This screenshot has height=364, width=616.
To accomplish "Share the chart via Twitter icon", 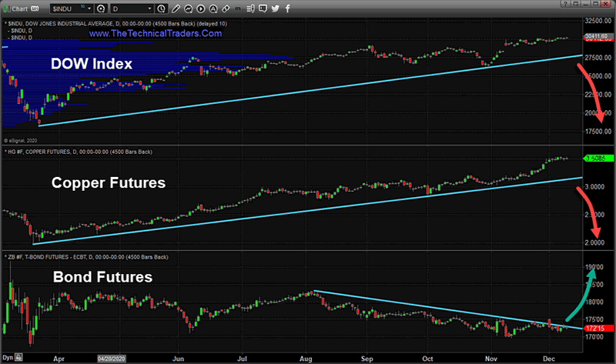I will [276, 8].
